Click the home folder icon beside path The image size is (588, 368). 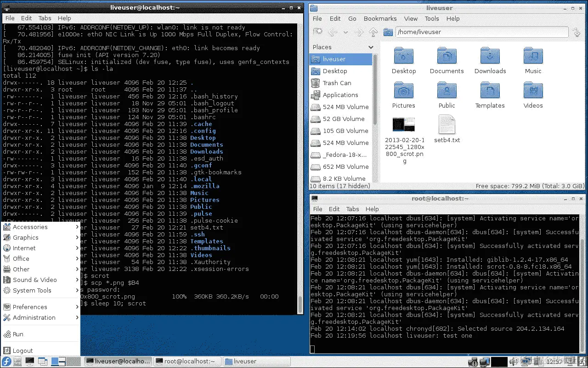point(388,32)
